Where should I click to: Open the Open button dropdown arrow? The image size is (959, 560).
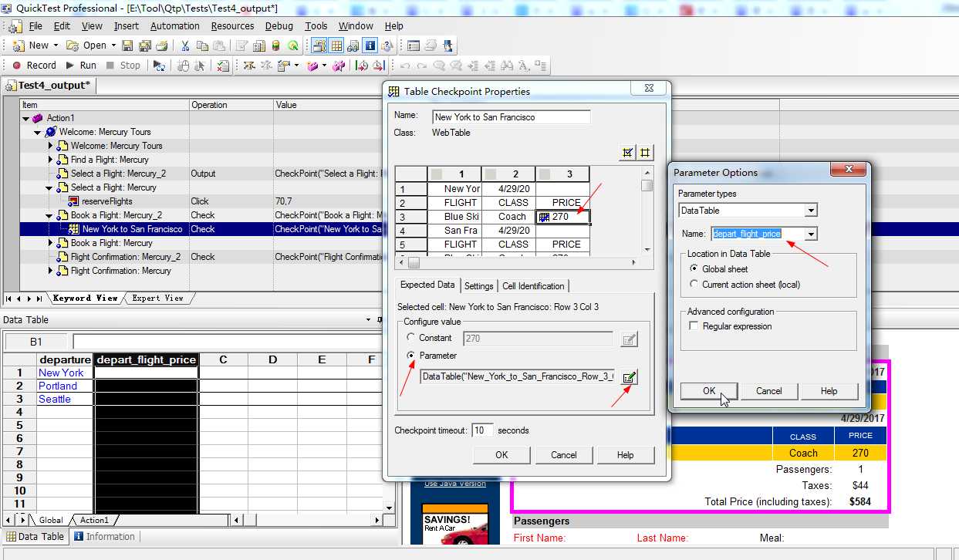113,46
